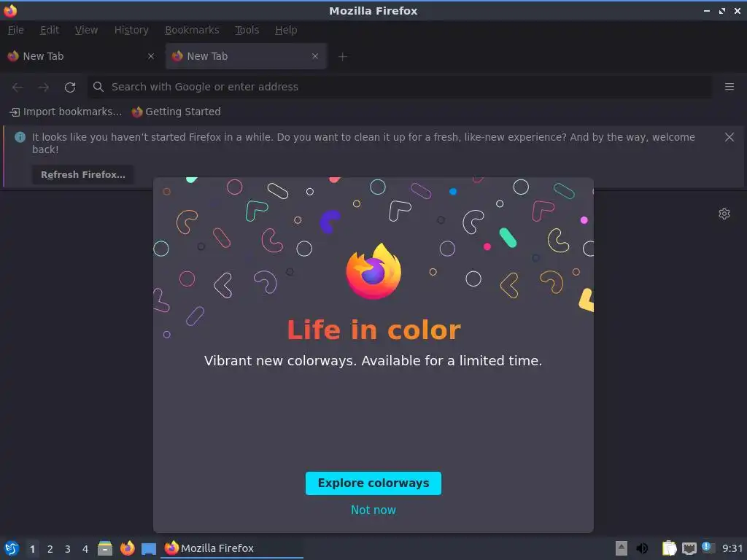Open the system start menu icon in taskbar

12,548
